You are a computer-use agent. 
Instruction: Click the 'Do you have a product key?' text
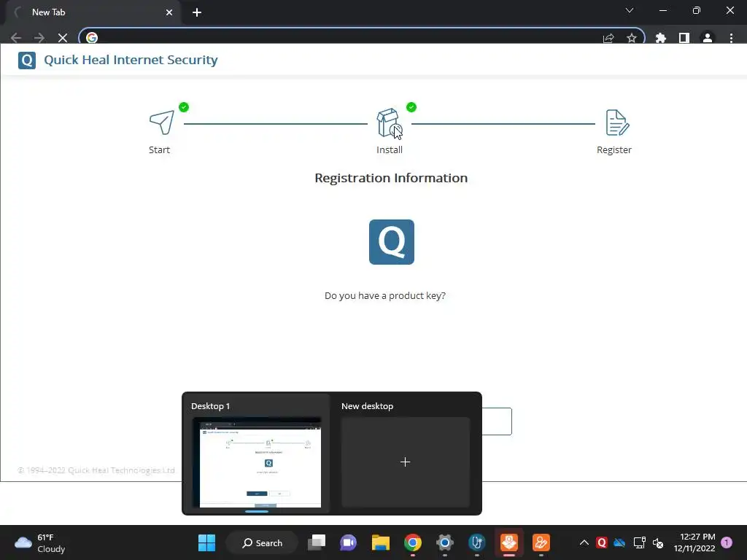385,296
